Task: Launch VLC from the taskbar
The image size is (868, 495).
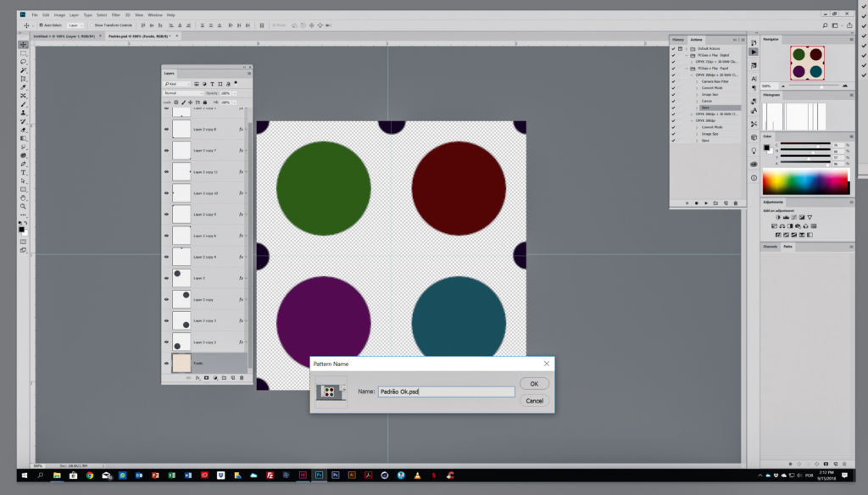Action: [417, 475]
